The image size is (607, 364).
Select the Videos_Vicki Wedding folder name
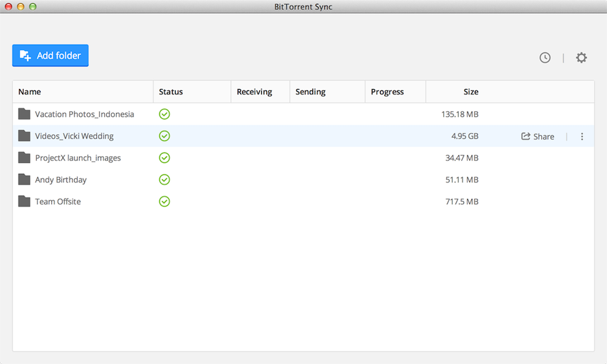tap(75, 136)
